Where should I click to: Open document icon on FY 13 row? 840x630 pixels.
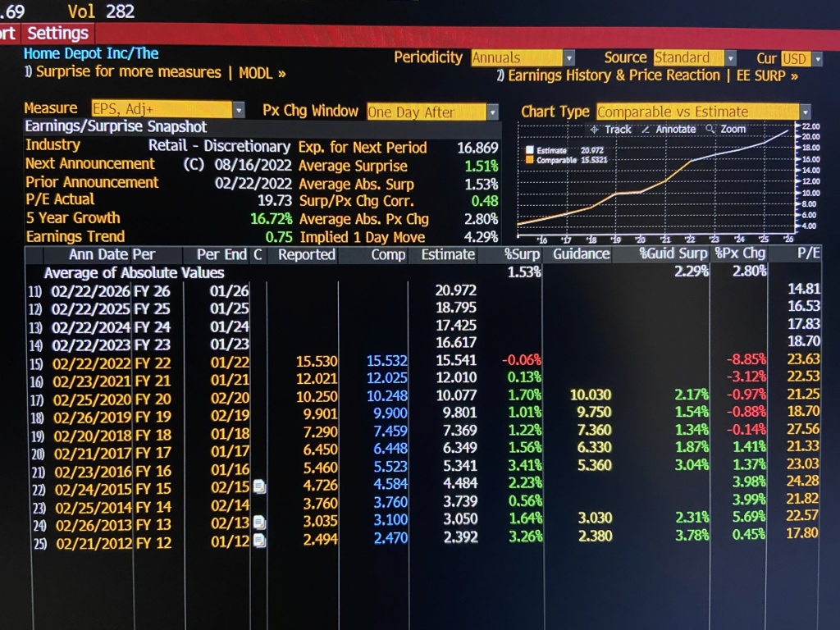(259, 523)
